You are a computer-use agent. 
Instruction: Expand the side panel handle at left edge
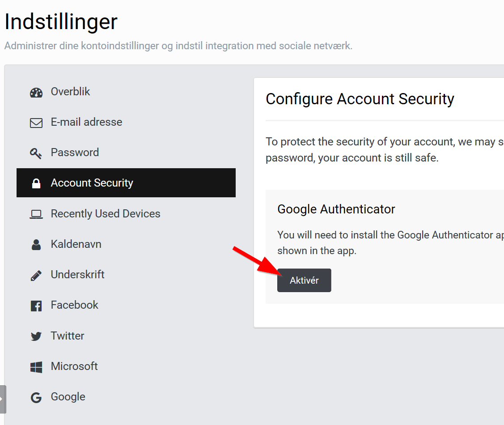coord(3,399)
